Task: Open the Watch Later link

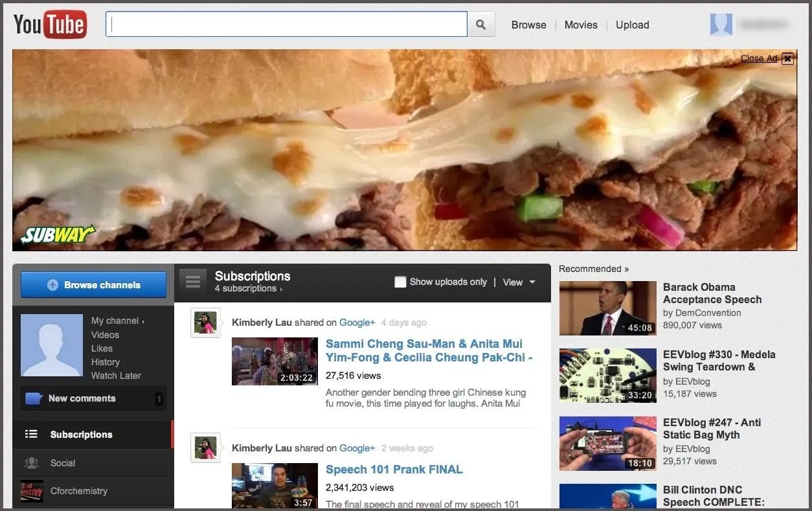Action: [x=116, y=376]
